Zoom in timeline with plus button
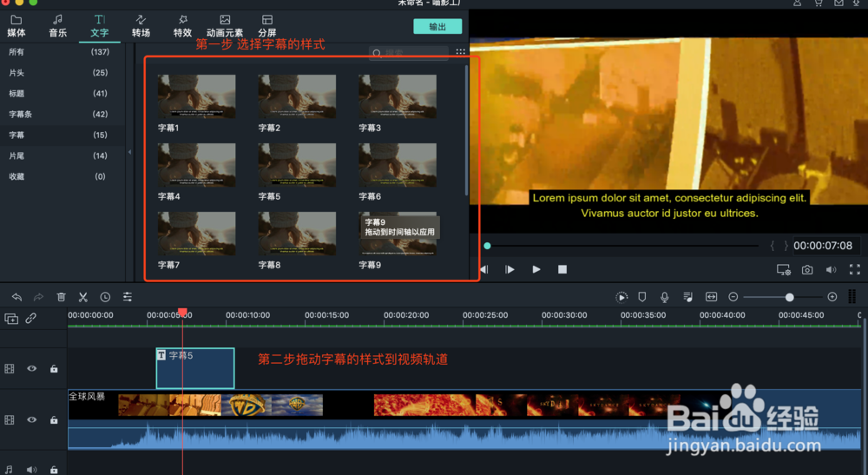This screenshot has height=475, width=868. coord(832,297)
